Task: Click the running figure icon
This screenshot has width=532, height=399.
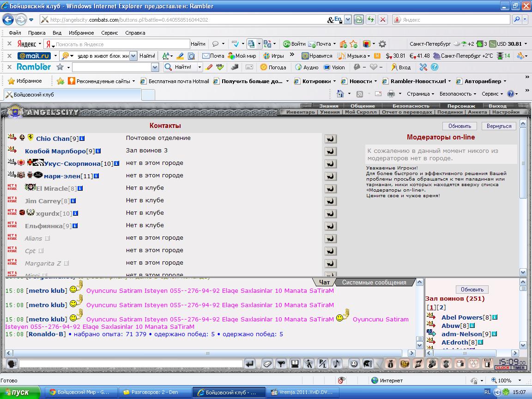Action: [x=308, y=364]
